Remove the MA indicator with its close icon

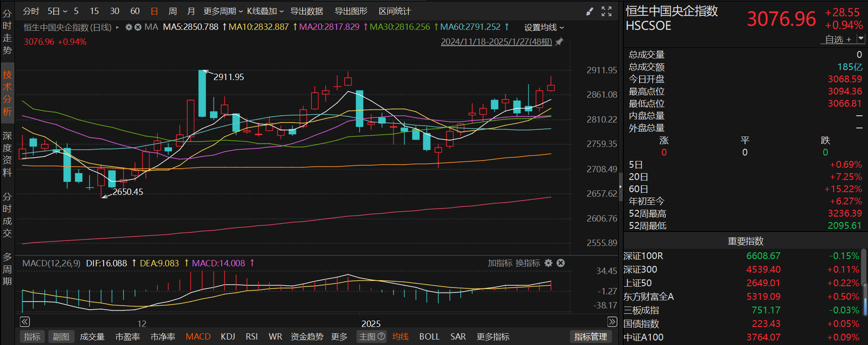138,27
